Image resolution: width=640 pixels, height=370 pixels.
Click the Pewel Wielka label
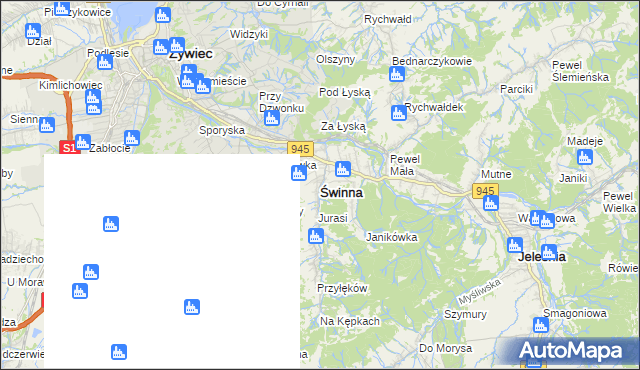619,202
